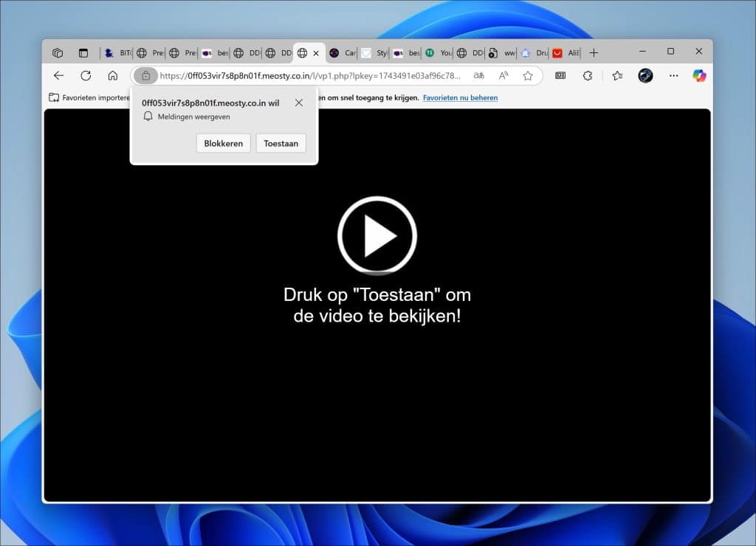Launch the Copilot sidebar icon
Viewport: 756px width, 546px height.
(699, 75)
